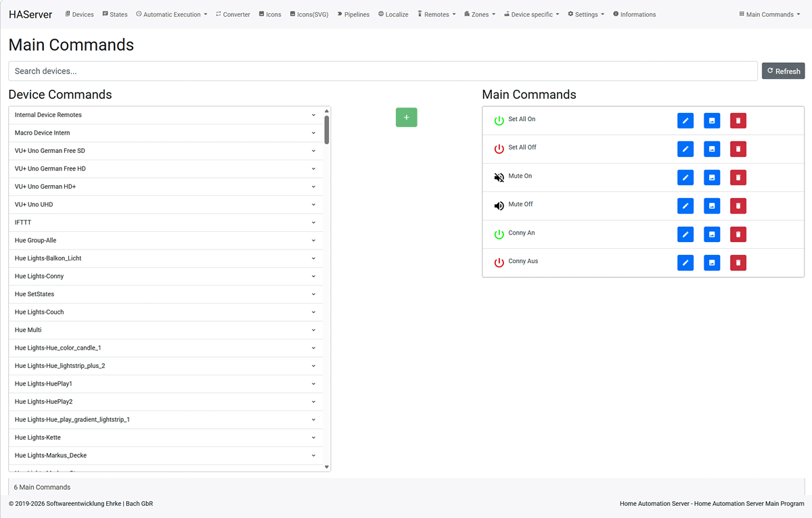Click the muted speaker icon of Mute On

coord(499,178)
